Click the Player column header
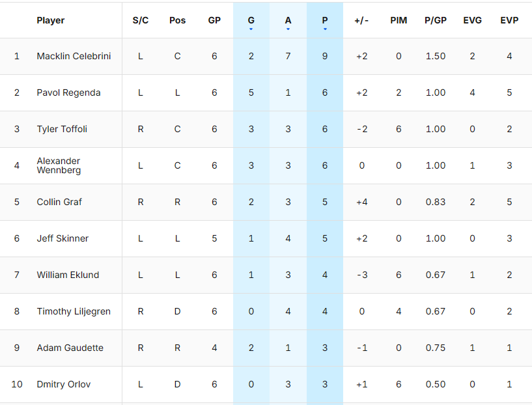Viewport: 532px width, 405px height. [x=51, y=20]
